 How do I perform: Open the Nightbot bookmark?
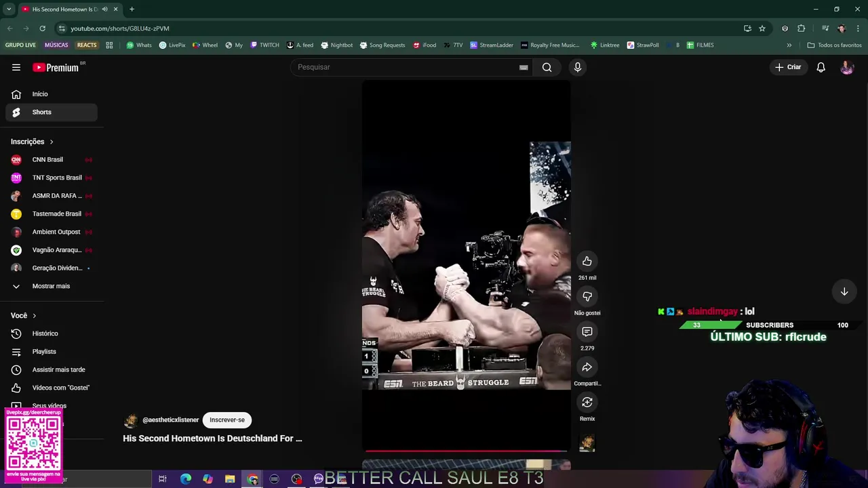point(336,45)
